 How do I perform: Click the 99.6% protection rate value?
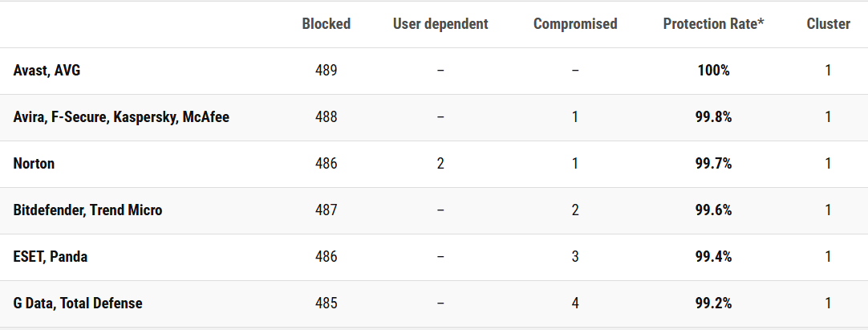pos(713,210)
